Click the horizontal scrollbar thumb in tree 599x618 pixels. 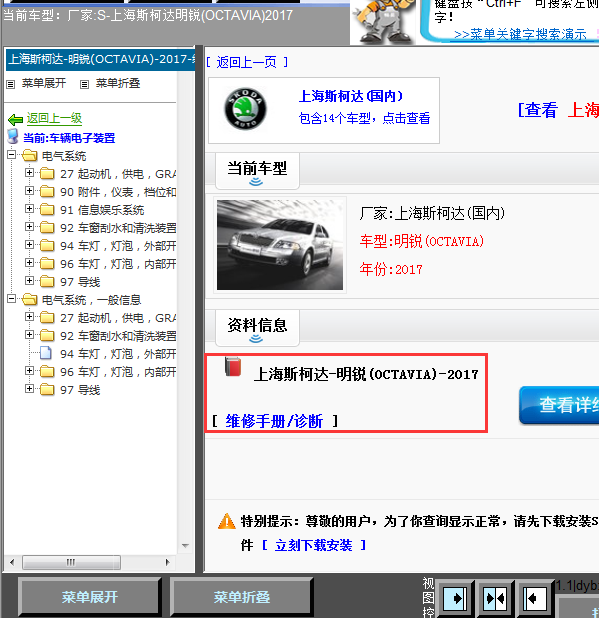coord(71,562)
